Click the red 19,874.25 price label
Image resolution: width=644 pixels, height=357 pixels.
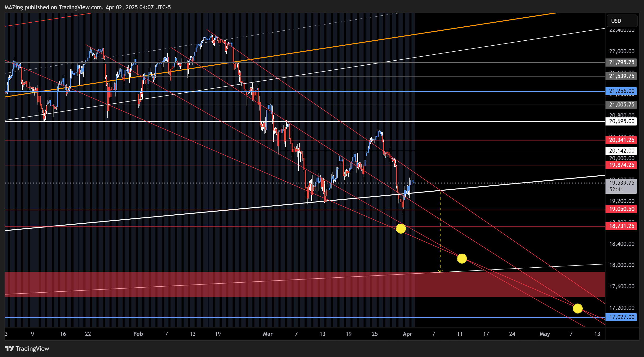coord(621,165)
